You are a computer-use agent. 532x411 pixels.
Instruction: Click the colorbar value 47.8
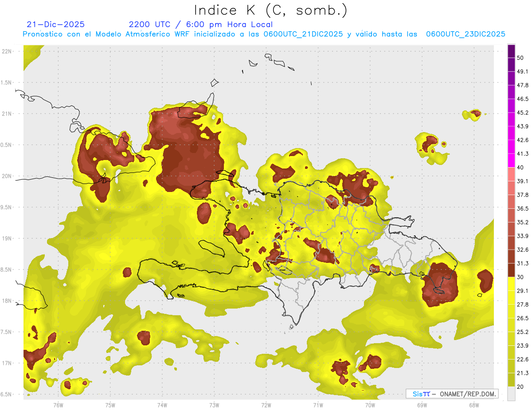pos(523,86)
